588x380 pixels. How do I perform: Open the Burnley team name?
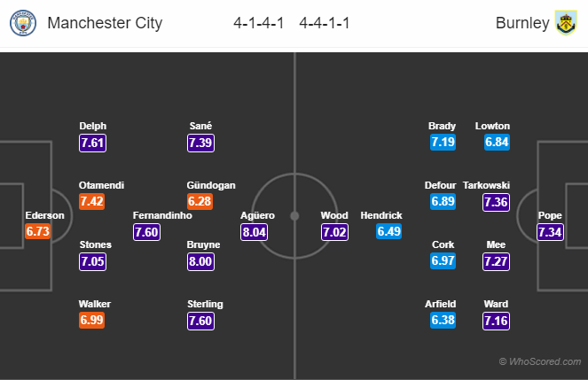pyautogui.click(x=522, y=24)
